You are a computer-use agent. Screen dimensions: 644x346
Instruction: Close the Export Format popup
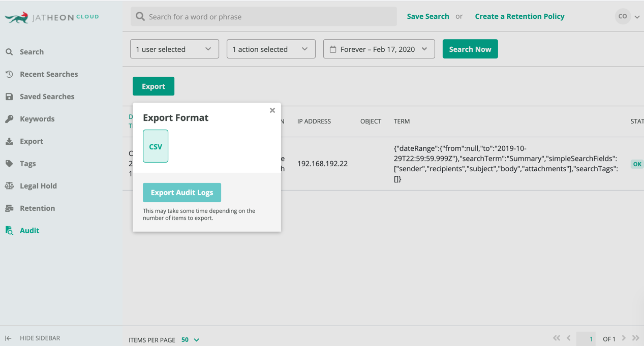[272, 110]
